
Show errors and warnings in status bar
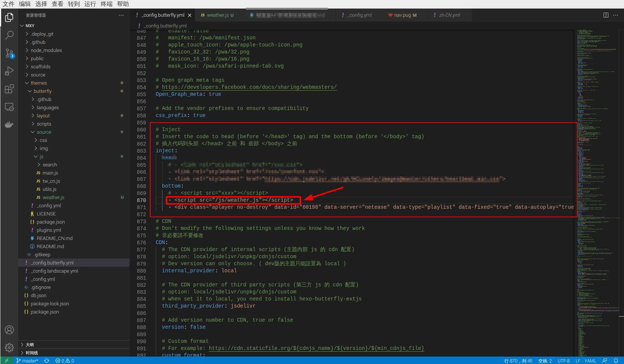[65, 361]
